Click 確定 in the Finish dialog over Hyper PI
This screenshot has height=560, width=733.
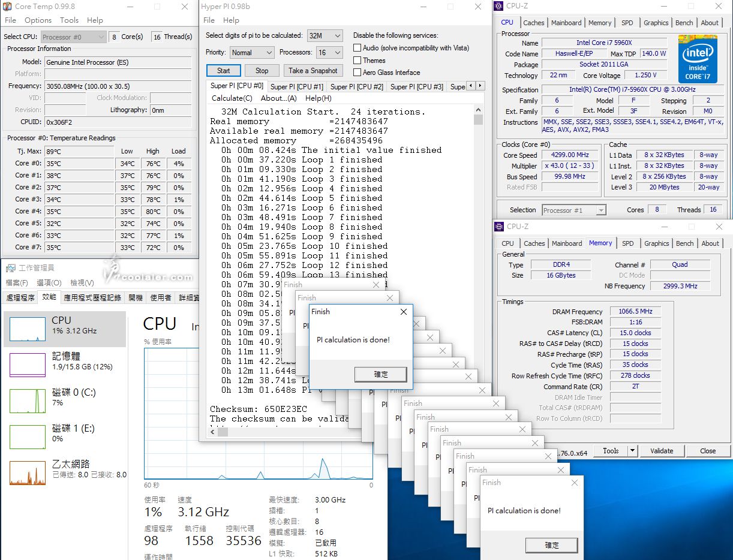pyautogui.click(x=381, y=374)
